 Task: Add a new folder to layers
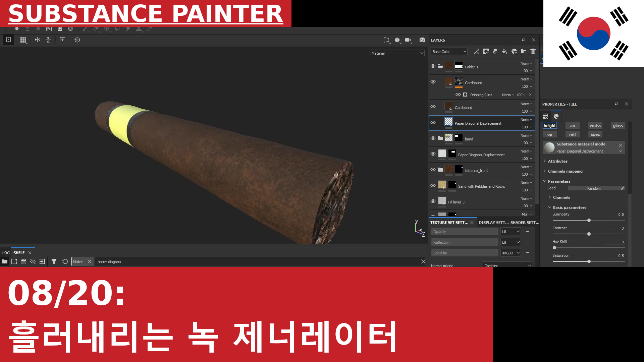point(523,51)
